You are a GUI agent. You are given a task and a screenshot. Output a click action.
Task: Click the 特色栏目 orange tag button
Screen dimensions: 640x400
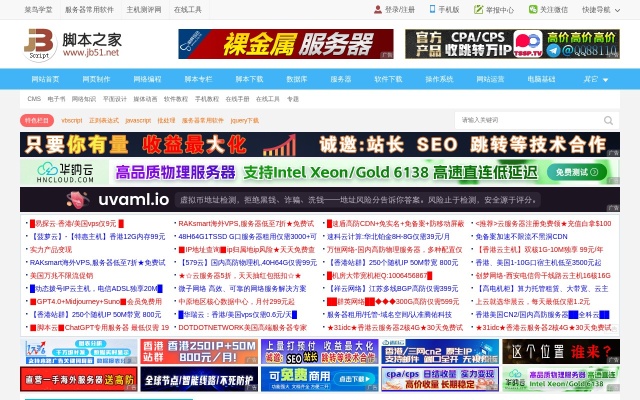[37, 120]
